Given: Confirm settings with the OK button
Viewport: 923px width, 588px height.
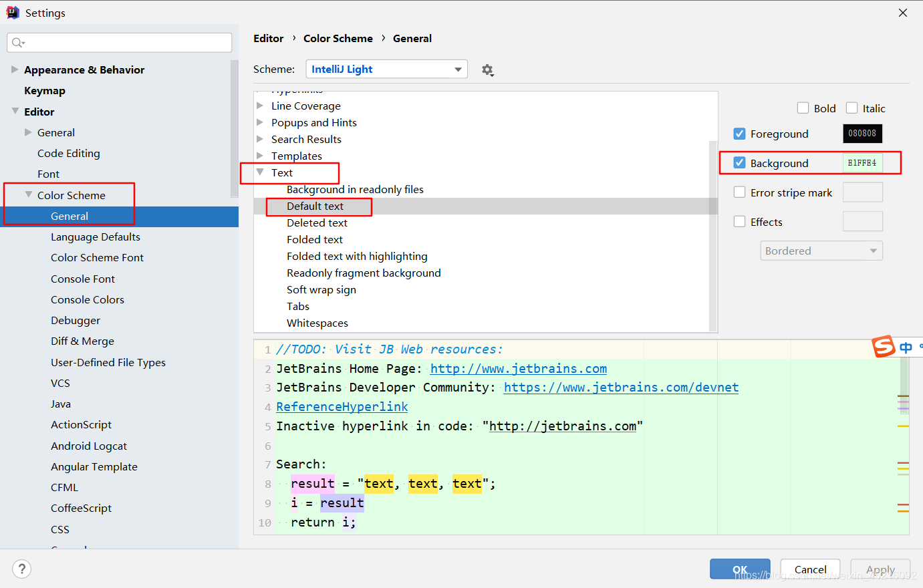Looking at the screenshot, I should click(740, 569).
